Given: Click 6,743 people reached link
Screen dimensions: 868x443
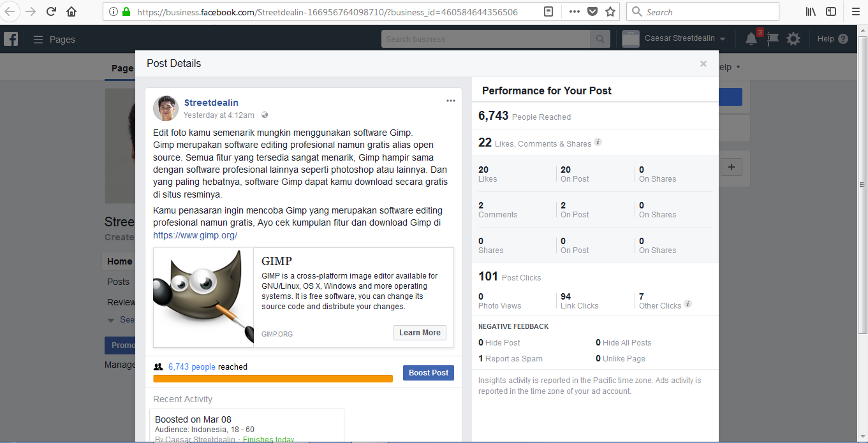Looking at the screenshot, I should [x=192, y=367].
